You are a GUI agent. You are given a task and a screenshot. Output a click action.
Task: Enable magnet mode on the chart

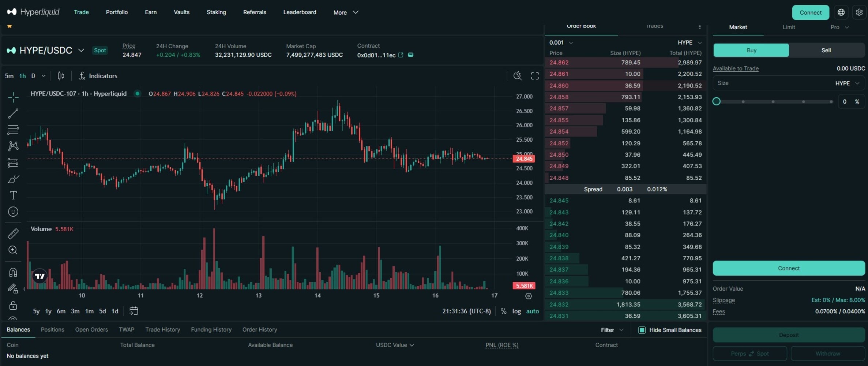coord(13,272)
